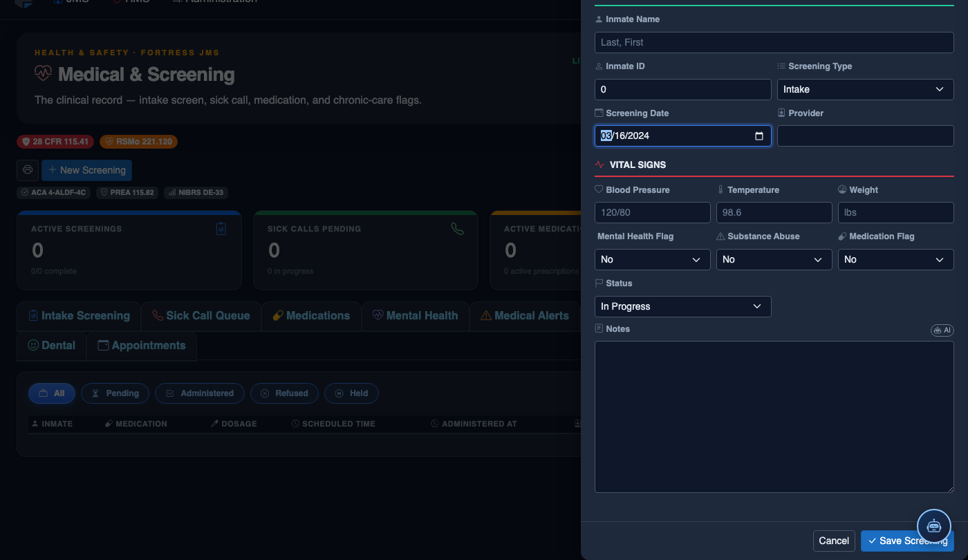Switch to the Intake Screening tab

click(79, 316)
